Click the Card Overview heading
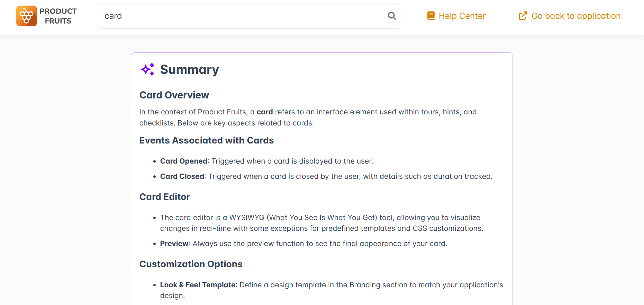 pos(174,95)
